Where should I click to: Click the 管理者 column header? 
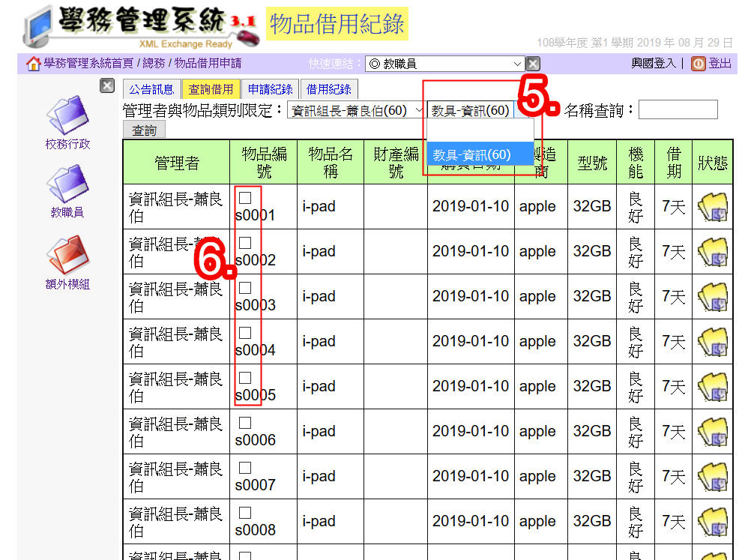pos(176,163)
